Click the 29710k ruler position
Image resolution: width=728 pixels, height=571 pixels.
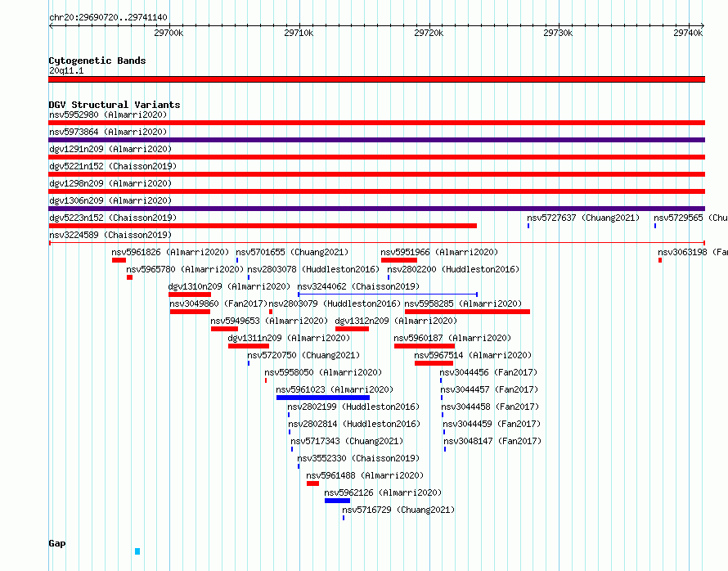click(x=299, y=33)
